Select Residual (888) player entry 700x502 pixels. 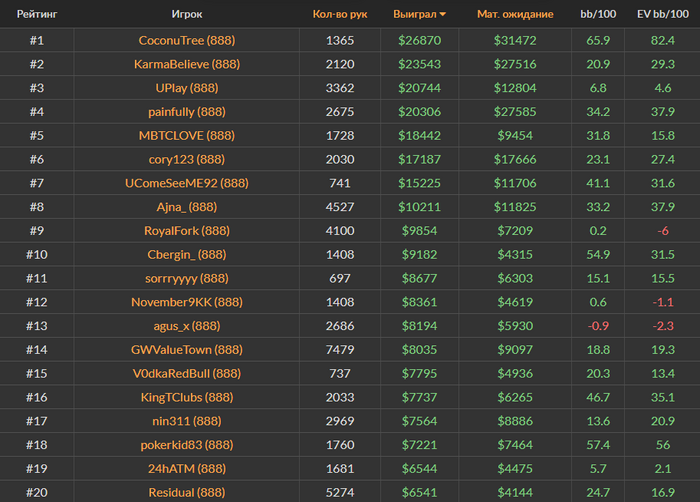click(x=187, y=492)
